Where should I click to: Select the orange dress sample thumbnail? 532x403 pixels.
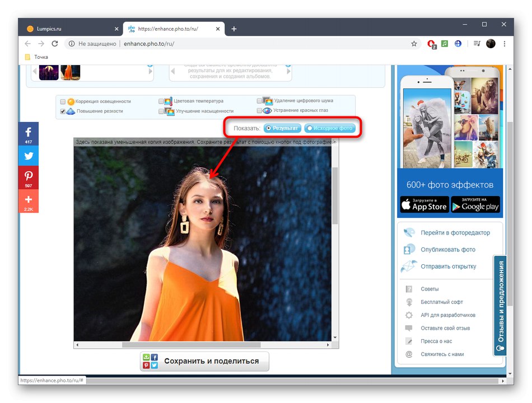70,72
